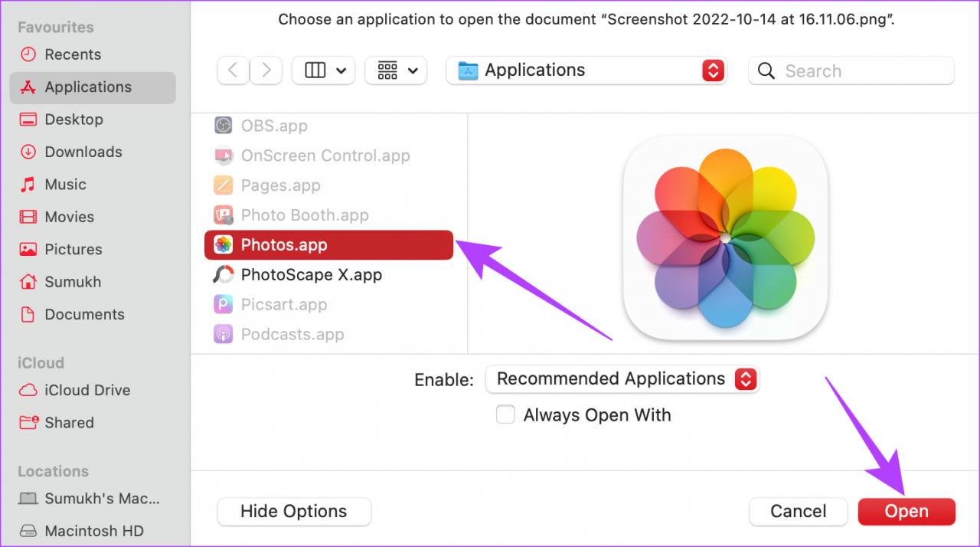Viewport: 980px width, 547px height.
Task: Open the item grouping dropdown
Action: pyautogui.click(x=396, y=70)
